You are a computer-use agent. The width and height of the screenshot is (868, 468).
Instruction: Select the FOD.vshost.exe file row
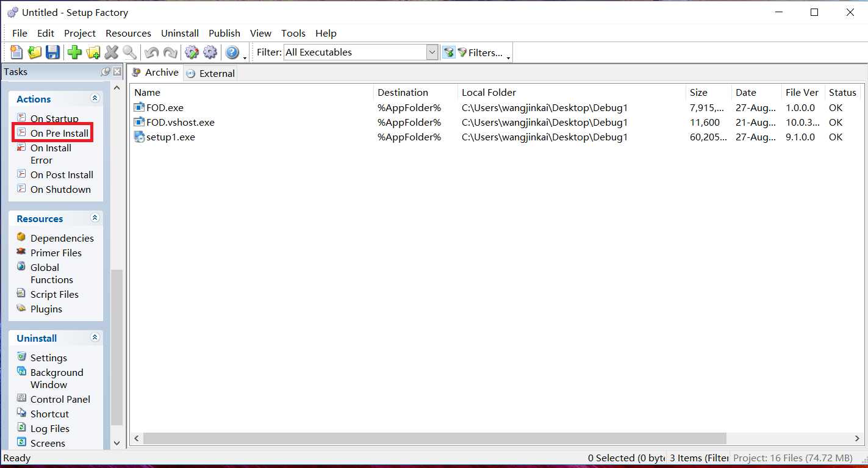[x=497, y=122]
